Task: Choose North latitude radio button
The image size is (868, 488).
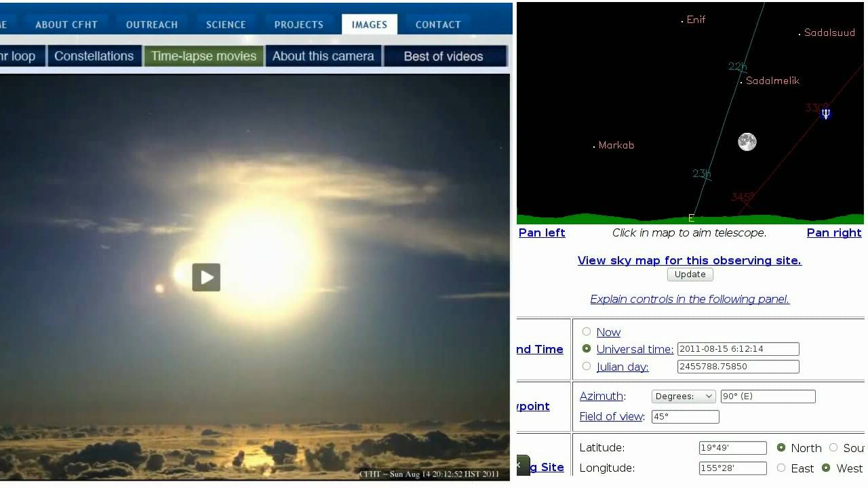Action: click(x=781, y=447)
